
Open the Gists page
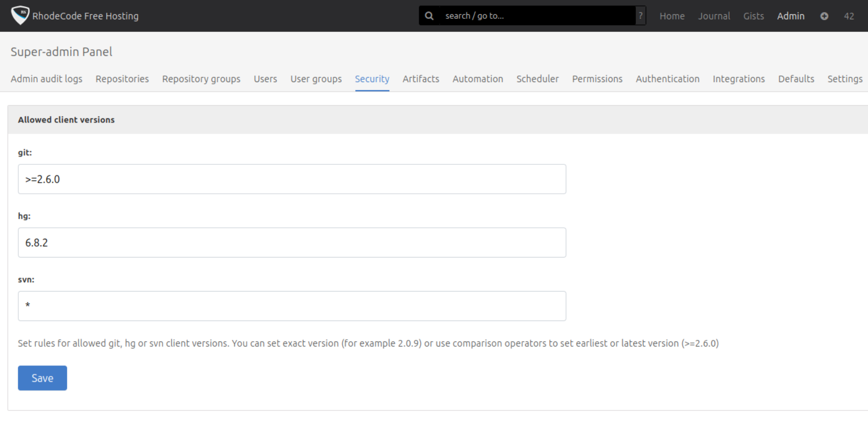pos(753,16)
